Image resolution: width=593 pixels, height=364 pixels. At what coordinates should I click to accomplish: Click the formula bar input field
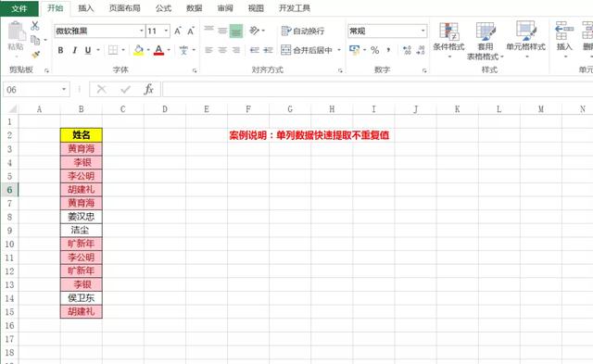(x=377, y=90)
